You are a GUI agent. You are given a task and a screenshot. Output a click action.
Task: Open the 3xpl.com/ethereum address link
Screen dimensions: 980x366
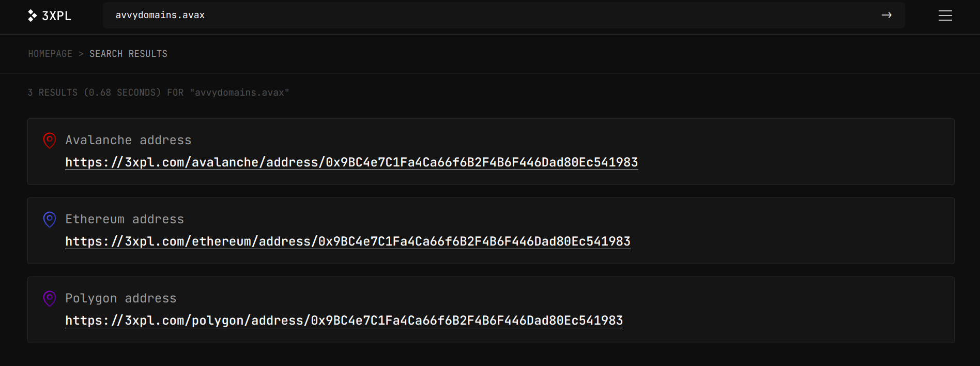tap(348, 241)
